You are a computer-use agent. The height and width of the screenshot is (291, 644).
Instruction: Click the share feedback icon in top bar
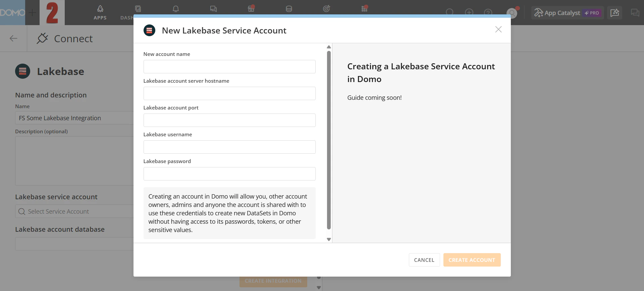tap(615, 13)
